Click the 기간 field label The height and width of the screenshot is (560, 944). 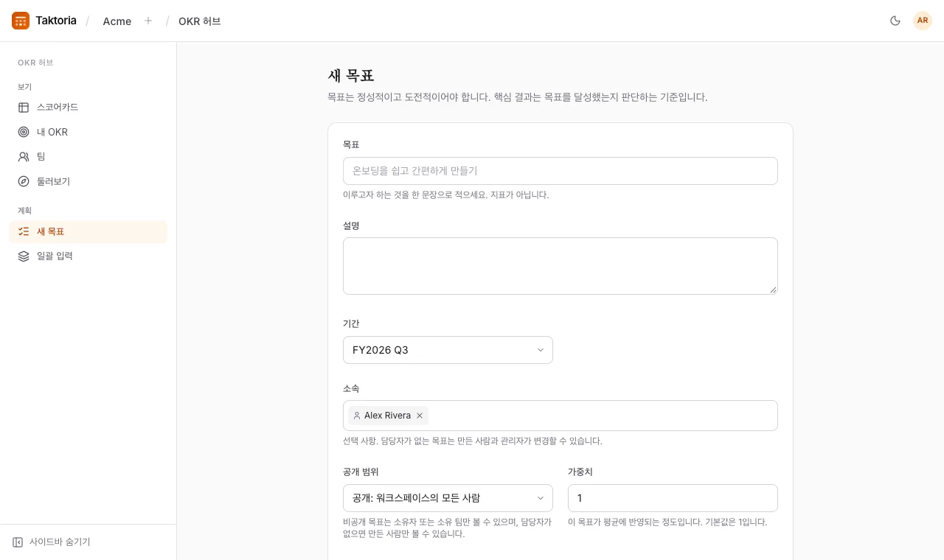point(351,323)
